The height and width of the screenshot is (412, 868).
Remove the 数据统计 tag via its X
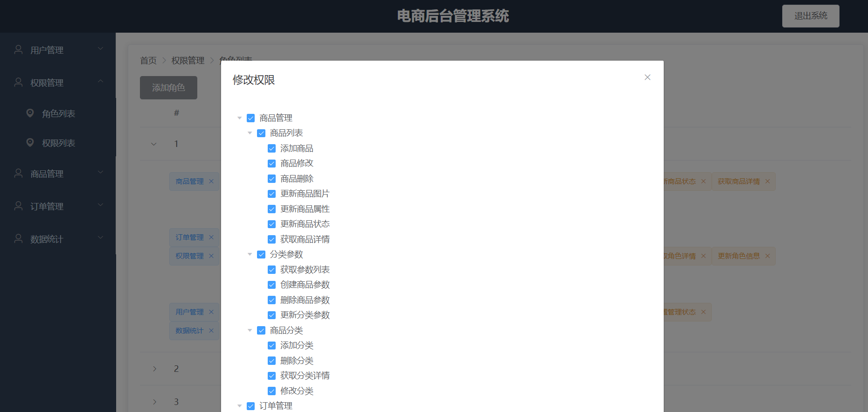tap(211, 331)
